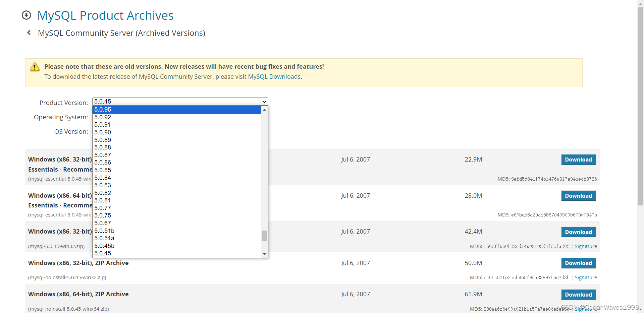
Task: Click the Windows (x86, 32-bit), ZIP Archive title
Action: (78, 263)
